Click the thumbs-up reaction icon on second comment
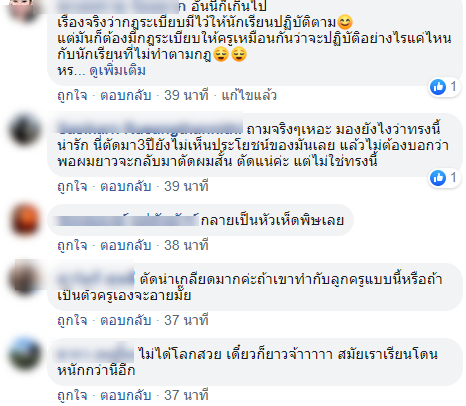The height and width of the screenshot is (406, 466). coord(438,178)
